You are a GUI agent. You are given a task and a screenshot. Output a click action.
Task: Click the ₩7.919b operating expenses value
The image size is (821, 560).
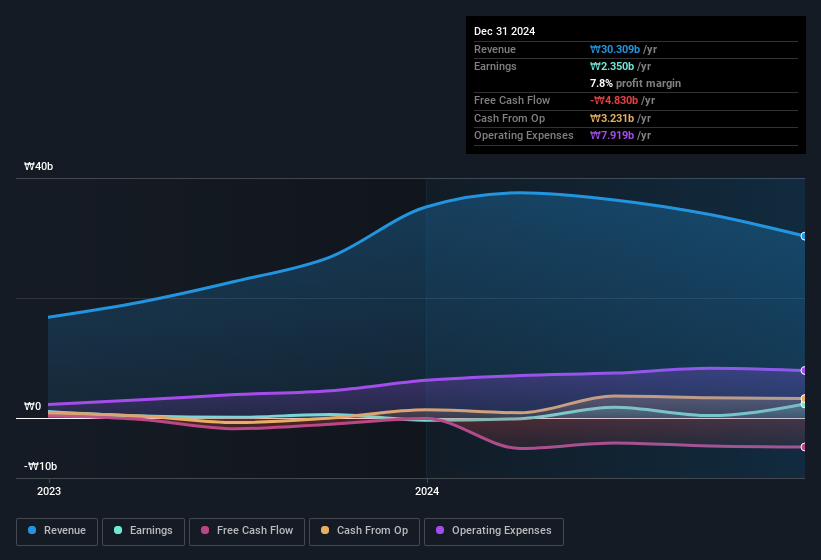coord(612,136)
